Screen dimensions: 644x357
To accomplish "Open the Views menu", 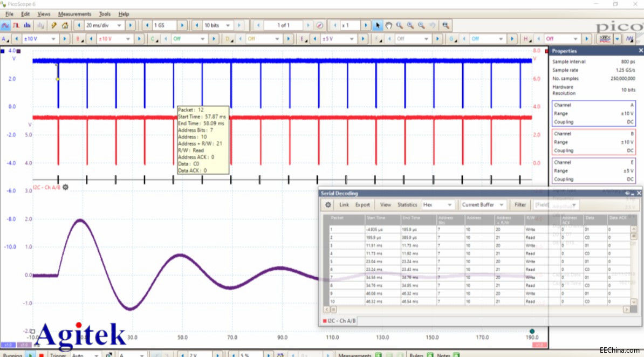I will [44, 14].
